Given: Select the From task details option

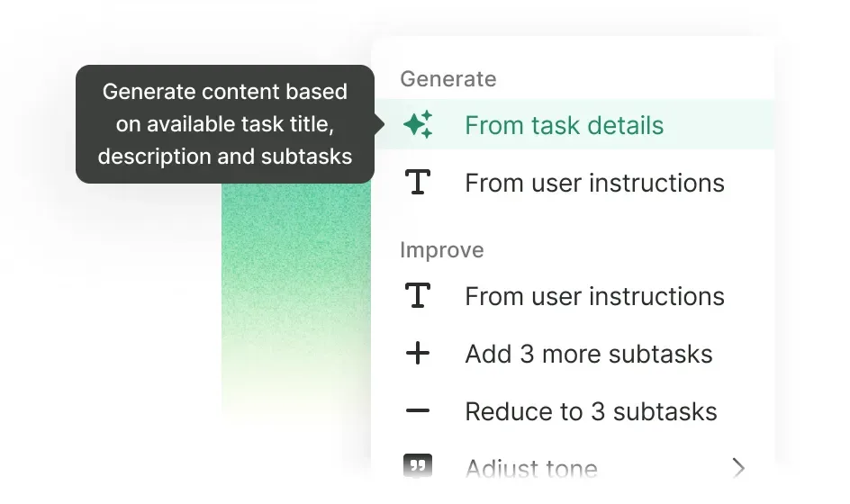Looking at the screenshot, I should [x=564, y=125].
